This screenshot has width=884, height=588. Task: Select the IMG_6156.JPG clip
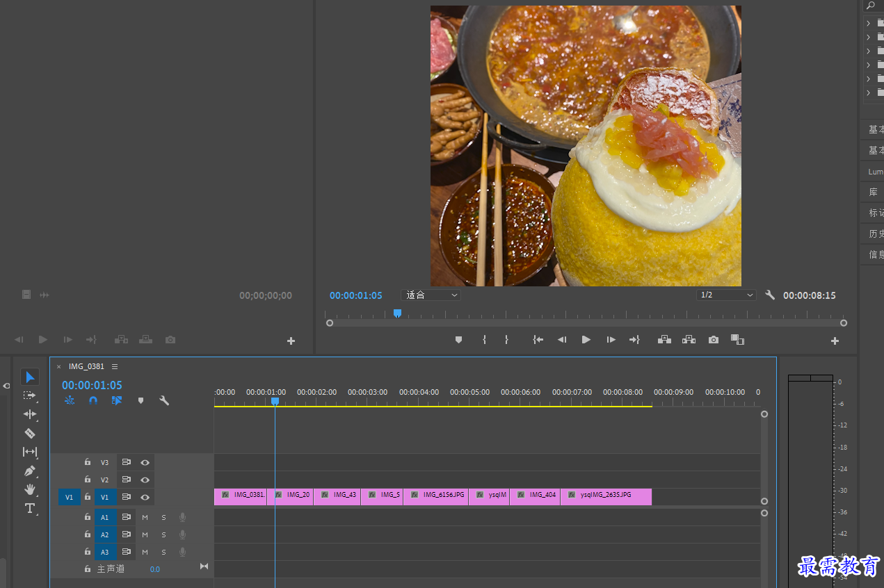pyautogui.click(x=435, y=496)
